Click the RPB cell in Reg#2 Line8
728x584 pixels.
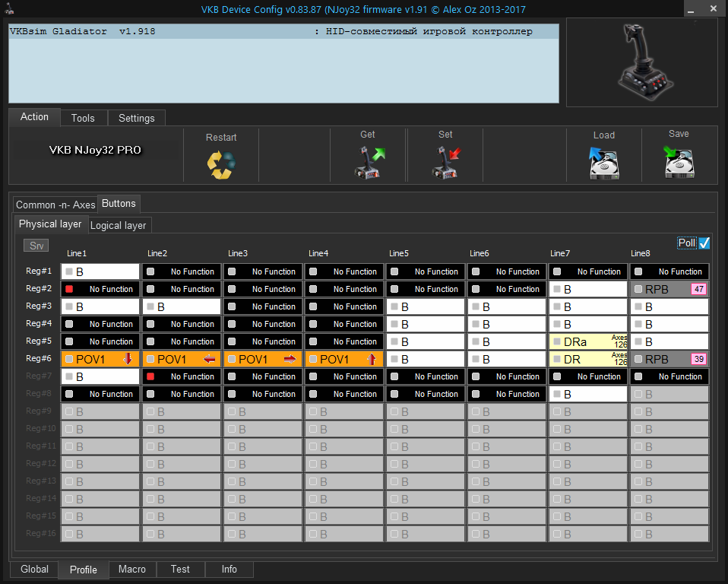click(669, 289)
